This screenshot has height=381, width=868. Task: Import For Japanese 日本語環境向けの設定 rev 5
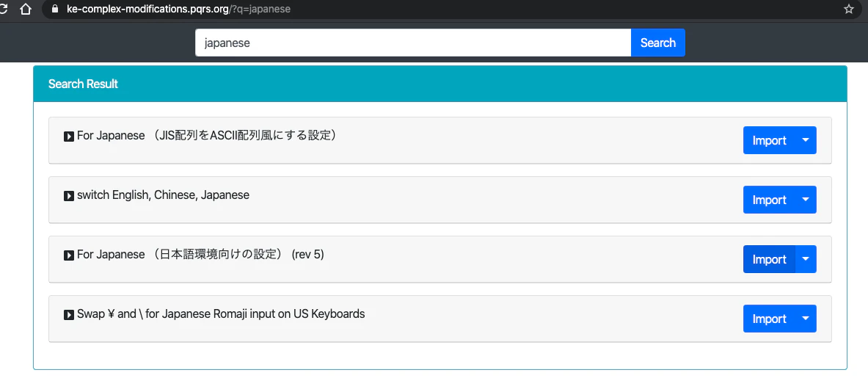click(769, 259)
